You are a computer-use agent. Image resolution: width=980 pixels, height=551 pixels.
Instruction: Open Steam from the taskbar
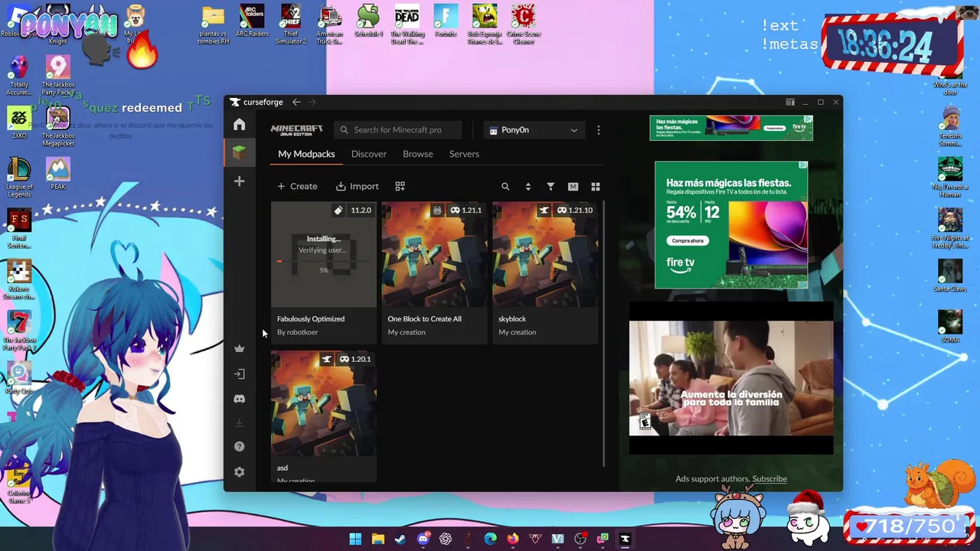tap(400, 539)
